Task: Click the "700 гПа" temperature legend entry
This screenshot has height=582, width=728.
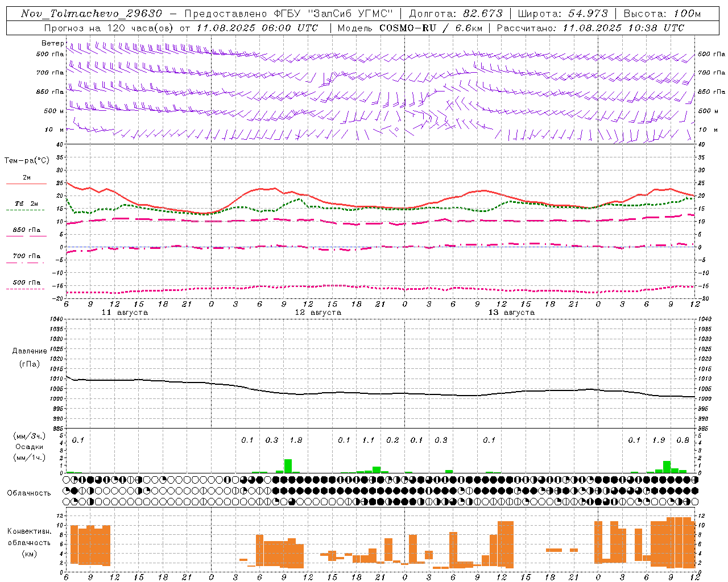Action: 27,256
